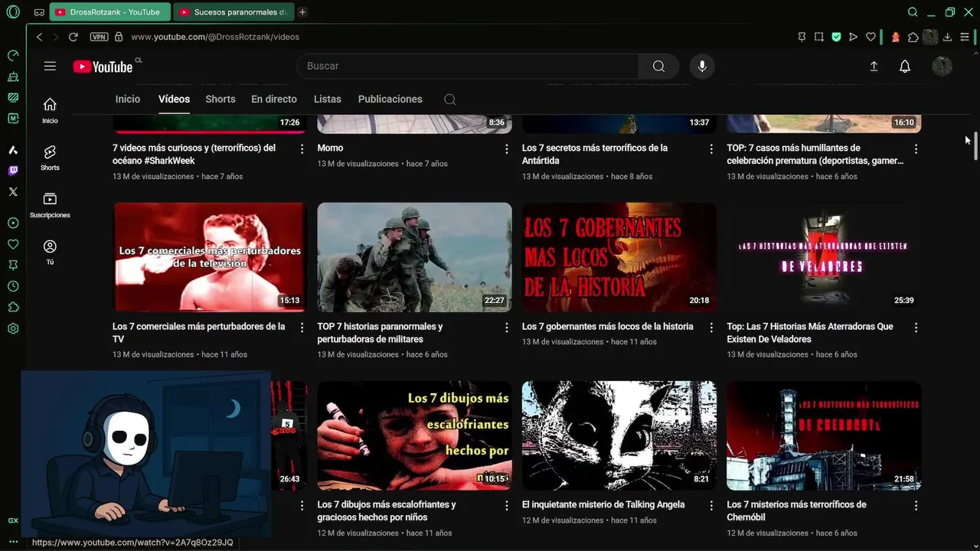Submit search with the magnifier button
Image resolution: width=980 pixels, height=551 pixels.
[x=658, y=66]
